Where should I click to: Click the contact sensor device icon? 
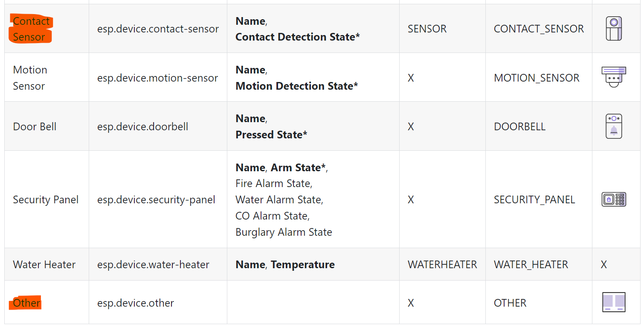pos(614,29)
